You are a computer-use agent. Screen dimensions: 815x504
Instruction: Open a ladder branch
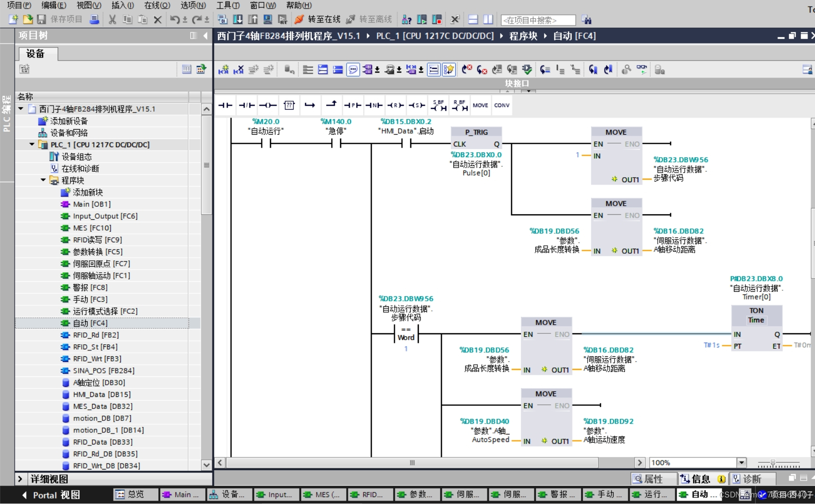[310, 105]
